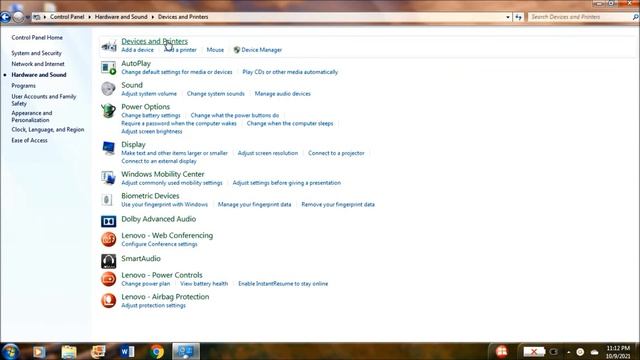640x360 pixels.
Task: Open Microsoft Word from taskbar
Action: (x=127, y=352)
